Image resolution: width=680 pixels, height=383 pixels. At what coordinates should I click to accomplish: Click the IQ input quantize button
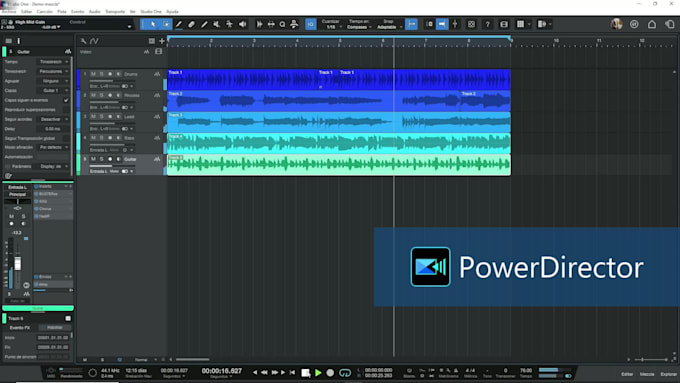(311, 25)
